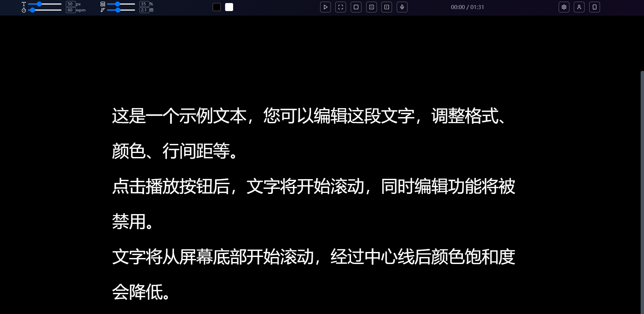
Task: Click text line starting "点击播放按钮后"
Action: point(313,187)
